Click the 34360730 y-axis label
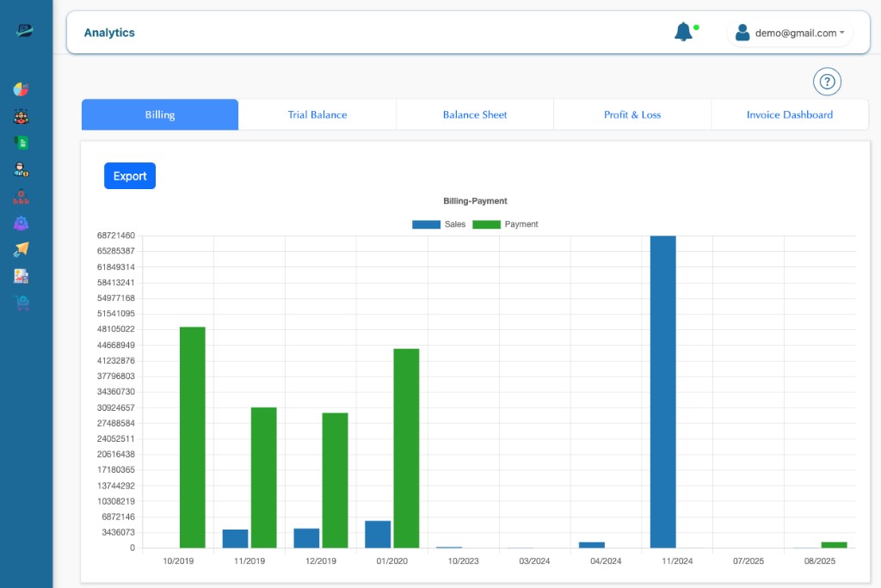Viewport: 881px width, 588px height. click(x=116, y=391)
